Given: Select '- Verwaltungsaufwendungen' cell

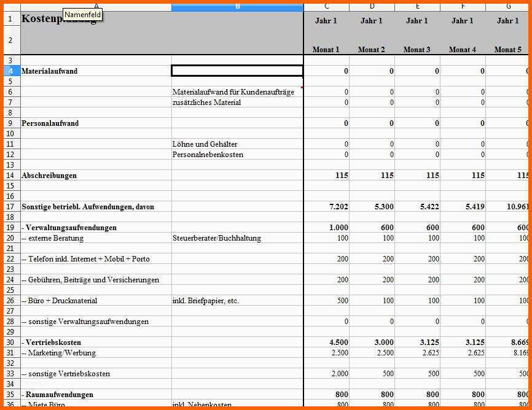Looking at the screenshot, I should (x=96, y=228).
